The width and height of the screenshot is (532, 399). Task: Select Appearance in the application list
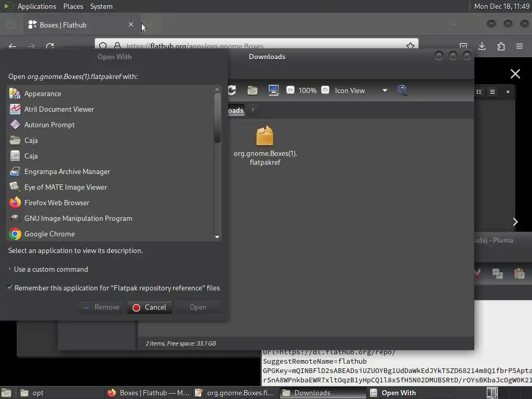tap(114, 94)
